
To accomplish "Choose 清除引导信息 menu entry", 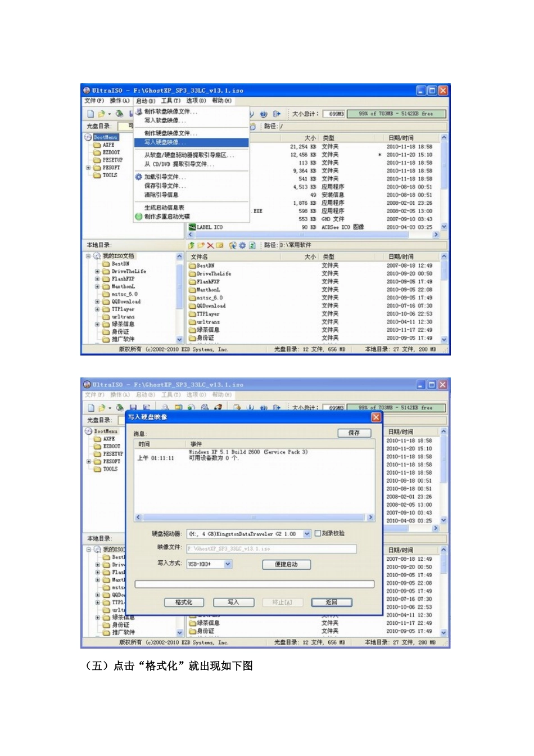I will (192, 195).
